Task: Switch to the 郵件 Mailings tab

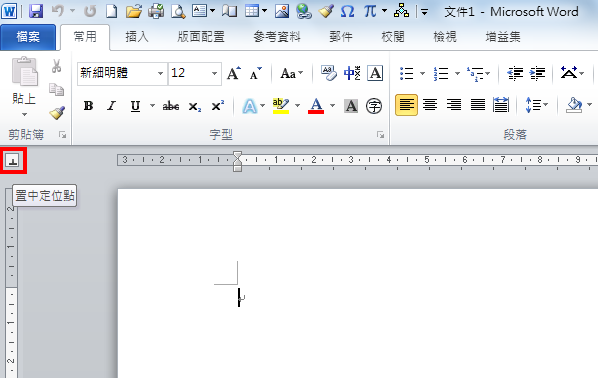Action: (341, 37)
